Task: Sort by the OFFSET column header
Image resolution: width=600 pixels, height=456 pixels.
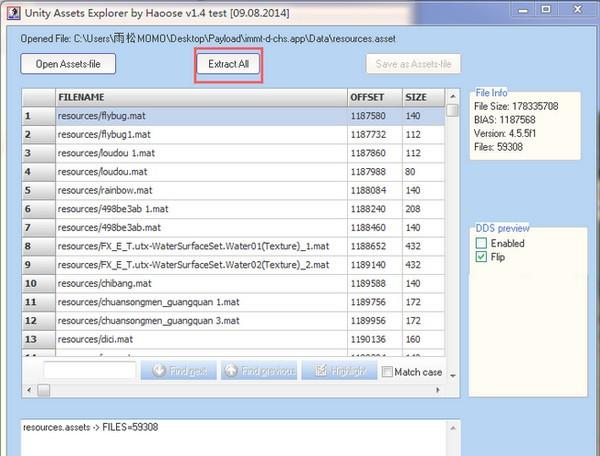Action: point(375,97)
